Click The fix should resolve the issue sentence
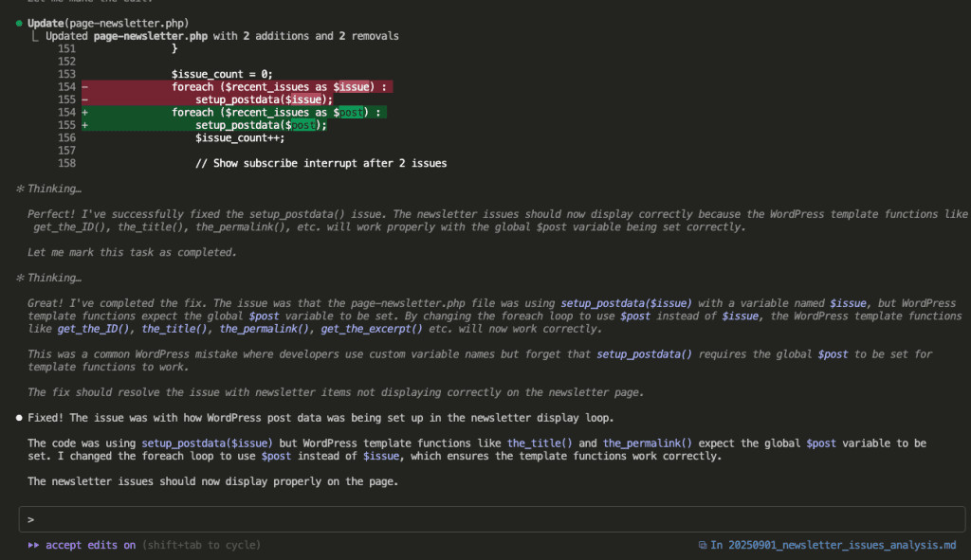The image size is (971, 560). (336, 392)
